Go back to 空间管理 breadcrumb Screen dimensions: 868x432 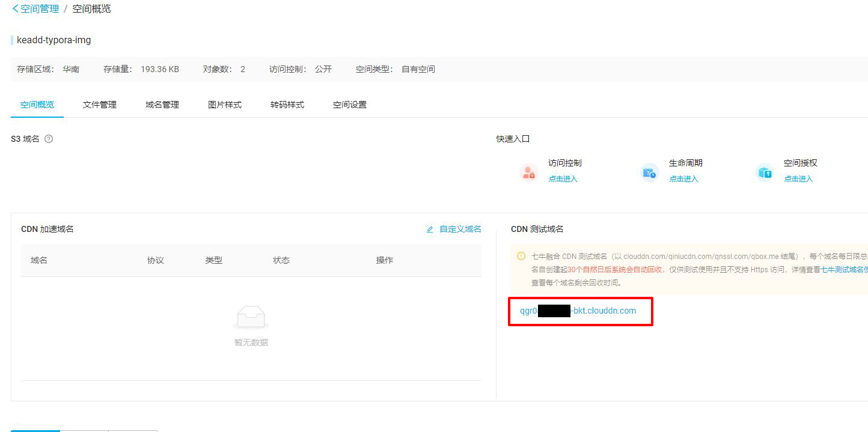35,9
